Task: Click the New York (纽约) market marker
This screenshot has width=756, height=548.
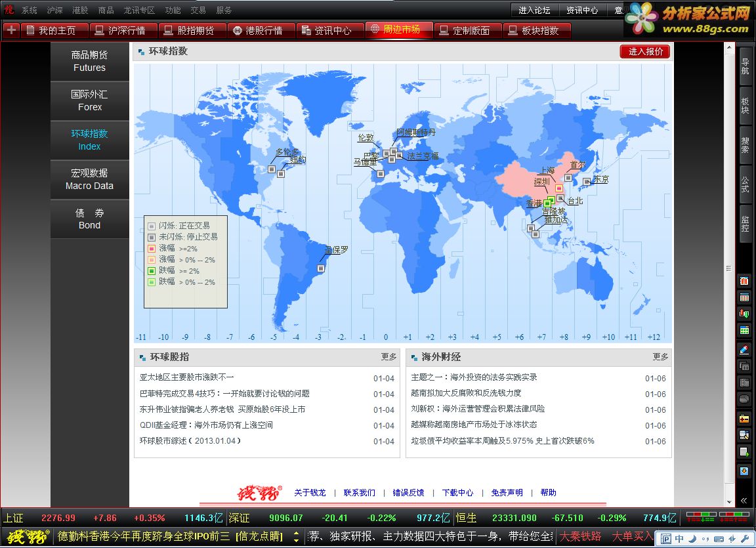Action: (x=281, y=173)
